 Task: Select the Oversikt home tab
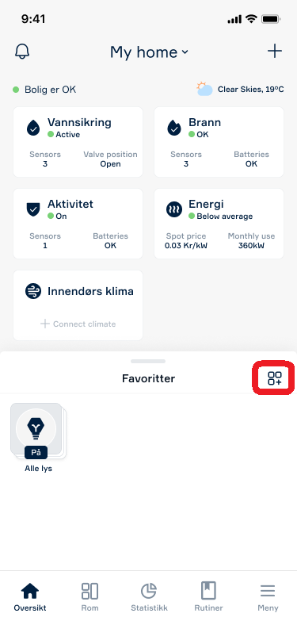coord(30,596)
